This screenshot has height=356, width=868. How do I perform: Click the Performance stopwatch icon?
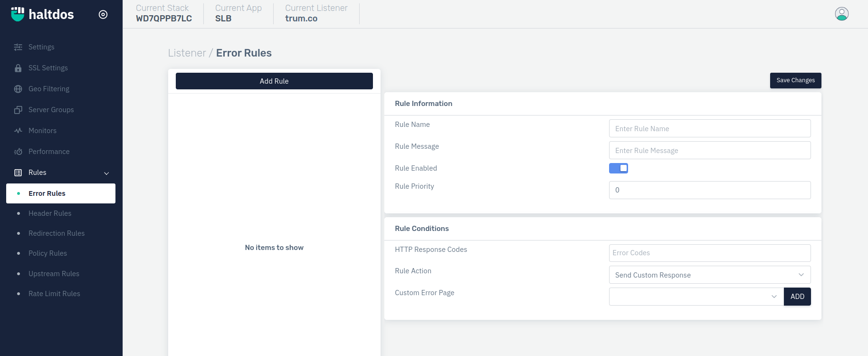pyautogui.click(x=18, y=152)
